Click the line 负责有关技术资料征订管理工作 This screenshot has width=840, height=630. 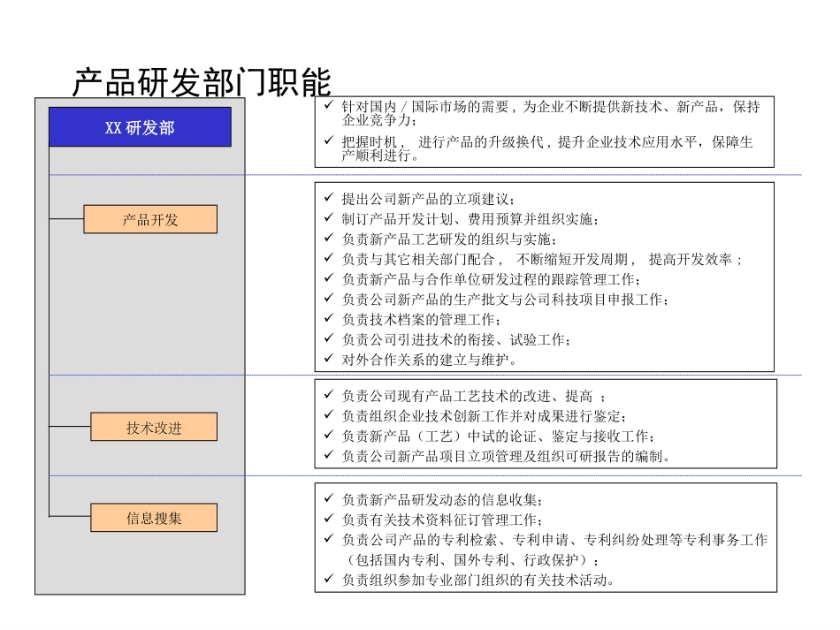442,520
